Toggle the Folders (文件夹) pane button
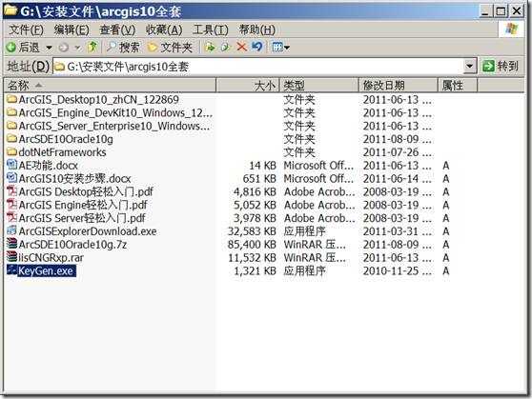This screenshot has width=532, height=399. [x=171, y=47]
